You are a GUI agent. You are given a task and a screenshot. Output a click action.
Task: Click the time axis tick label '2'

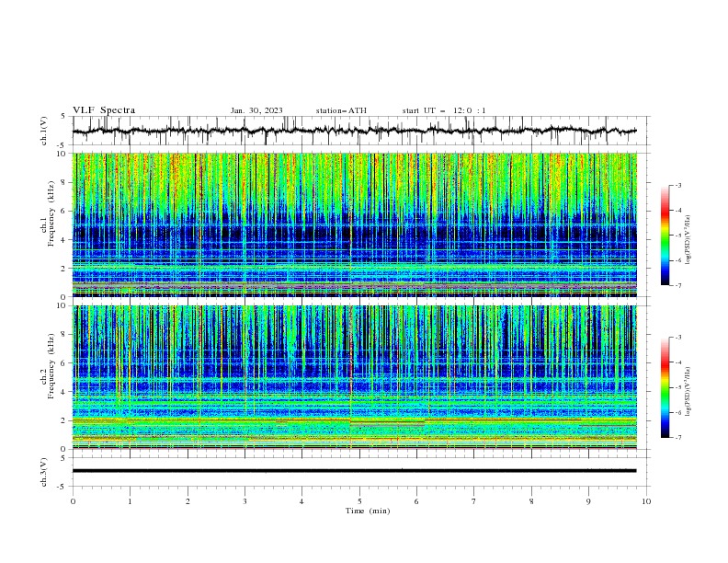tap(188, 501)
